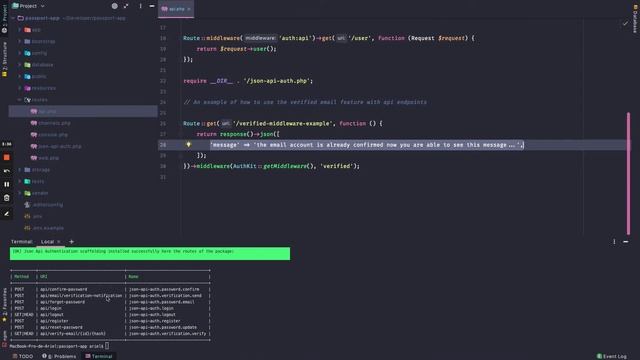Viewport: 640px width, 360px height.
Task: Open a new terminal session with plus icon
Action: (x=71, y=242)
